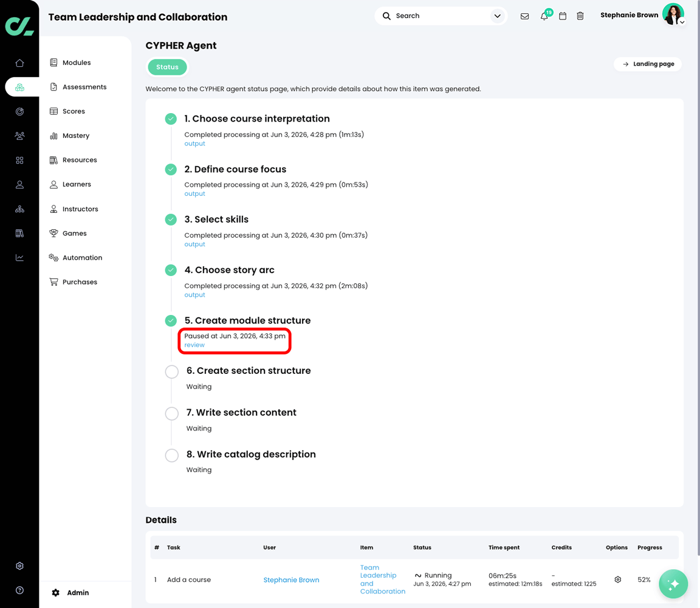The width and height of the screenshot is (700, 608).
Task: Click the Landing page button
Action: pyautogui.click(x=648, y=64)
